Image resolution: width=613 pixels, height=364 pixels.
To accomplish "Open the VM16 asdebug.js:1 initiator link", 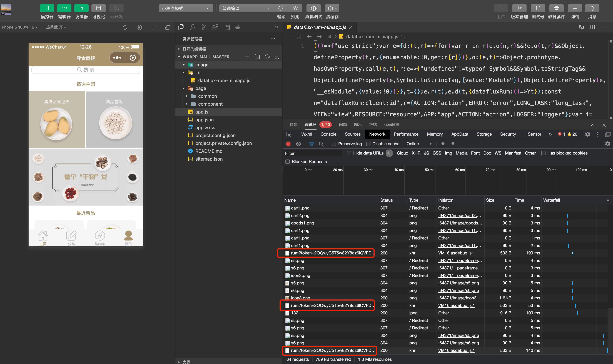I will click(456, 253).
